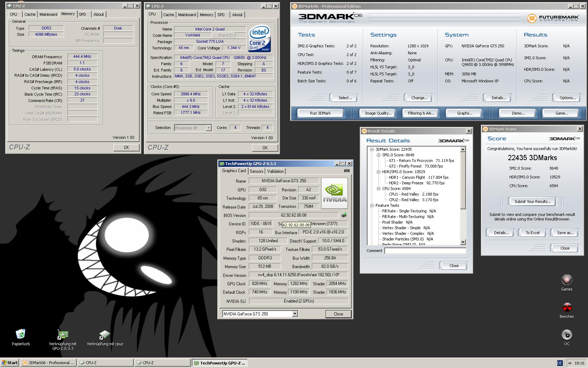The image size is (588, 368).
Task: Select the Games desktop icon
Action: pos(567,283)
